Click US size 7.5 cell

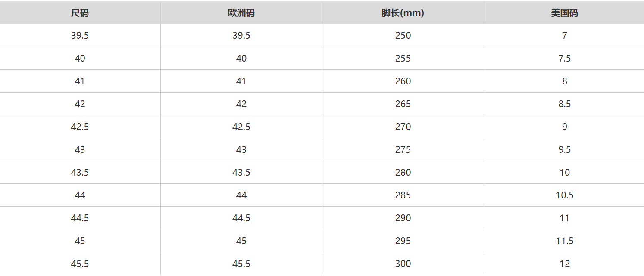564,58
